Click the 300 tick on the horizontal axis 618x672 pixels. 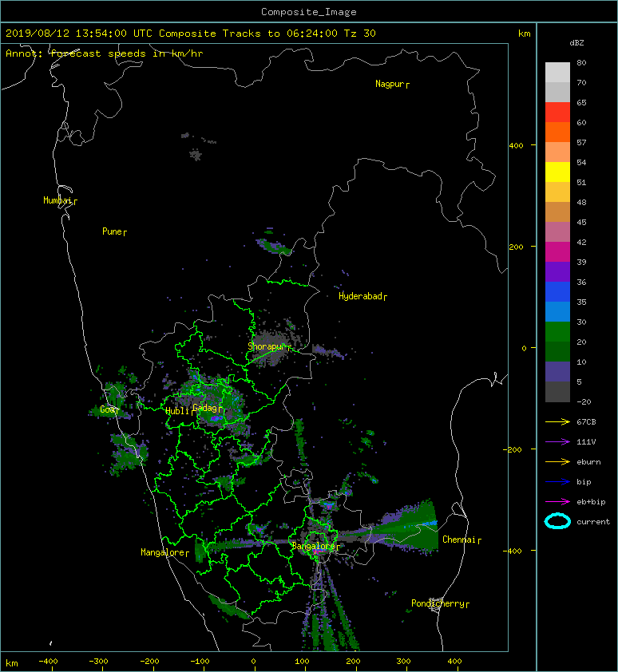tap(403, 662)
